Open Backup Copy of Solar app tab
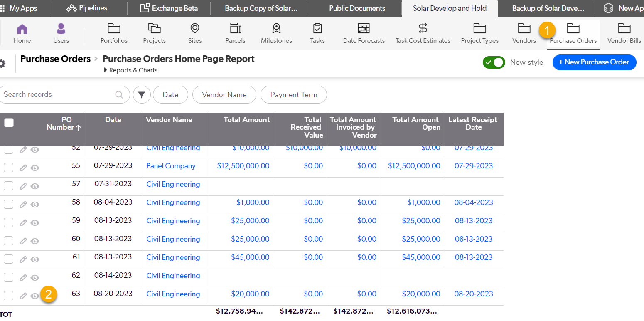644x321 pixels. tap(261, 8)
